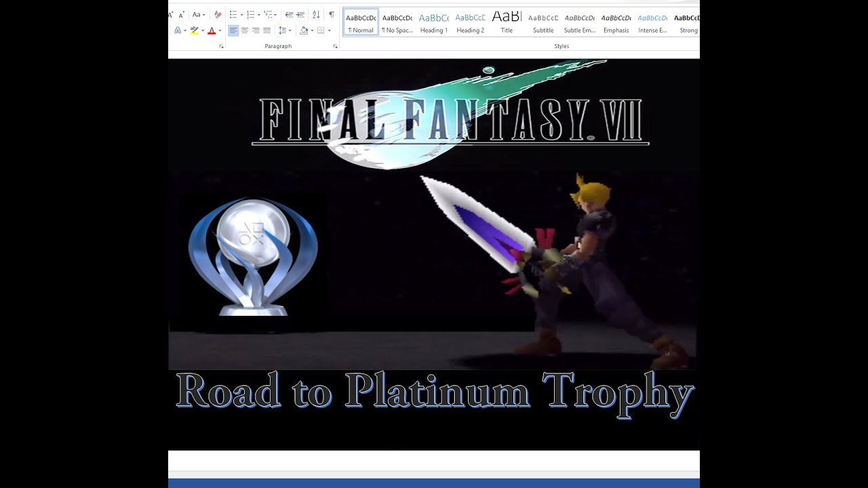Open highlight color dropdown arrow

click(203, 30)
